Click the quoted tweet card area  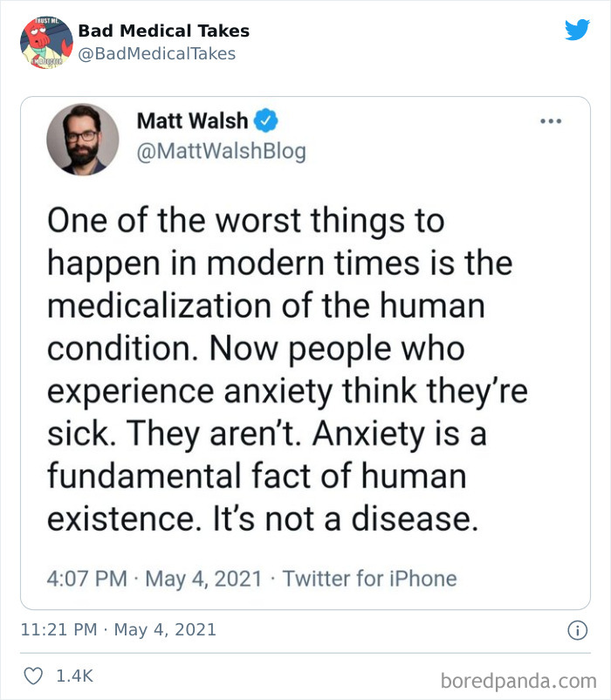coord(305,349)
